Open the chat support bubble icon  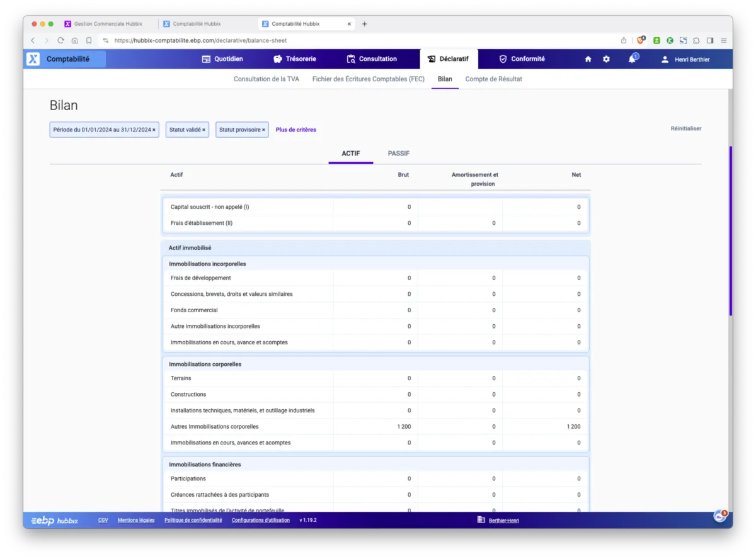click(x=719, y=516)
